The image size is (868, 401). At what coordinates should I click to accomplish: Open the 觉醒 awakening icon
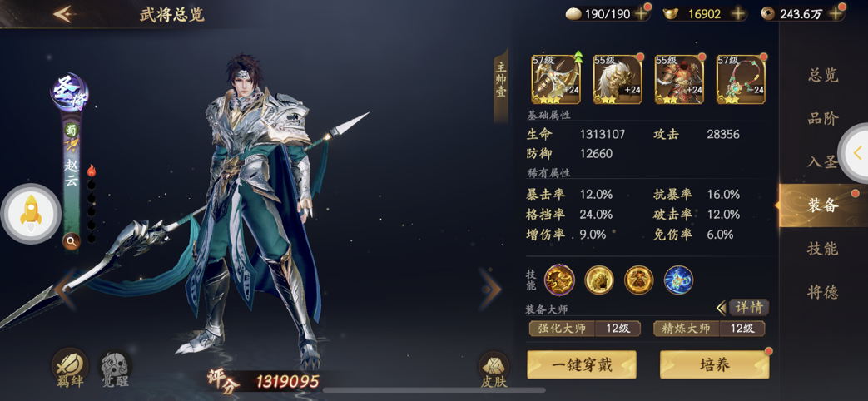click(x=115, y=367)
